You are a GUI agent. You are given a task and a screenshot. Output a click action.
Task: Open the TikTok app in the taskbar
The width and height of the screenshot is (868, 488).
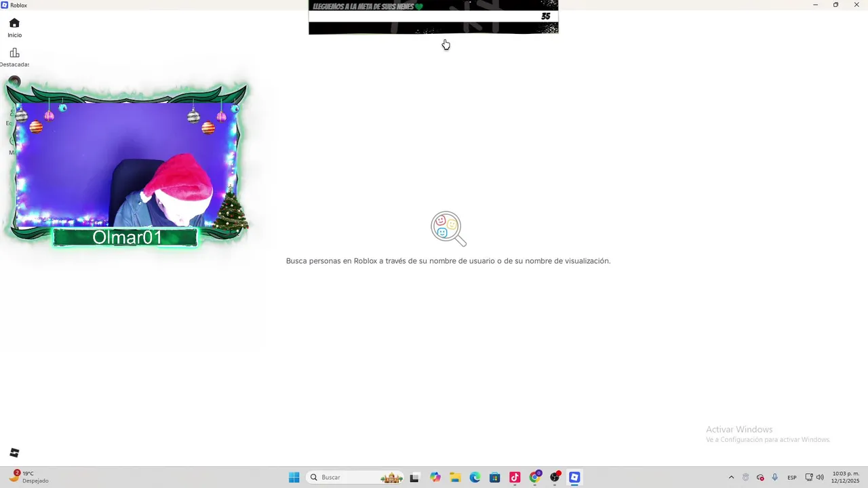[x=515, y=477]
